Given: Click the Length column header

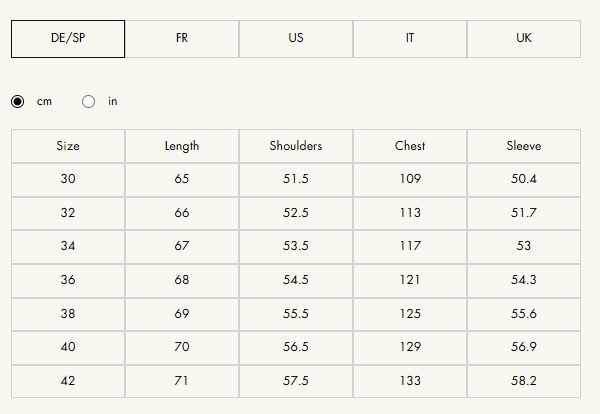Looking at the screenshot, I should 182,146.
